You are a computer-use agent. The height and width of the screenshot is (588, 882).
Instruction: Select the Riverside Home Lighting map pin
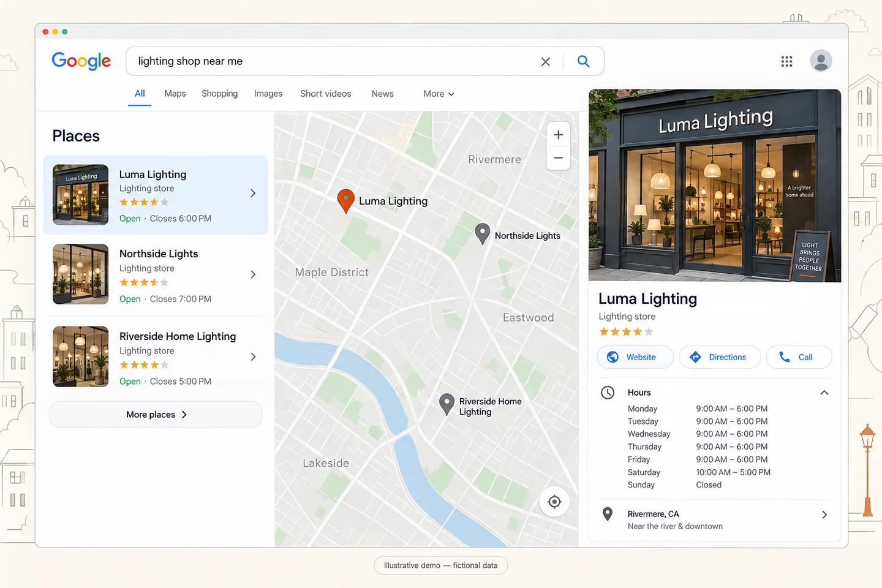[x=447, y=404]
